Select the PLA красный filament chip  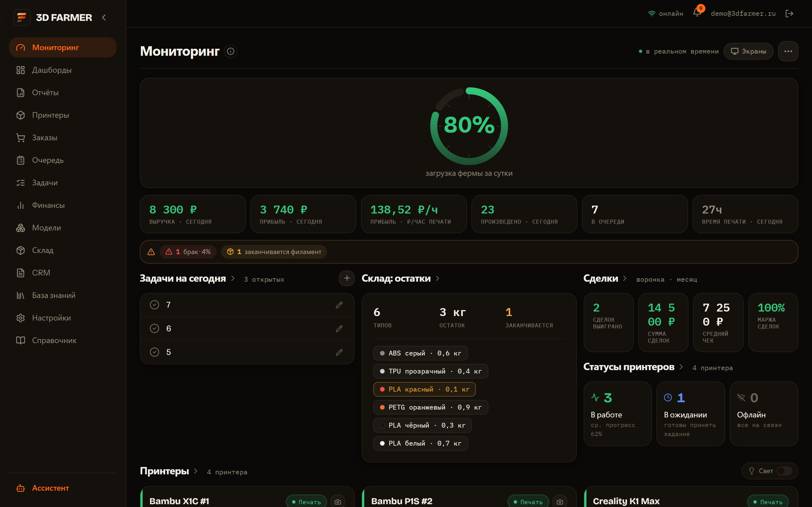click(x=424, y=389)
